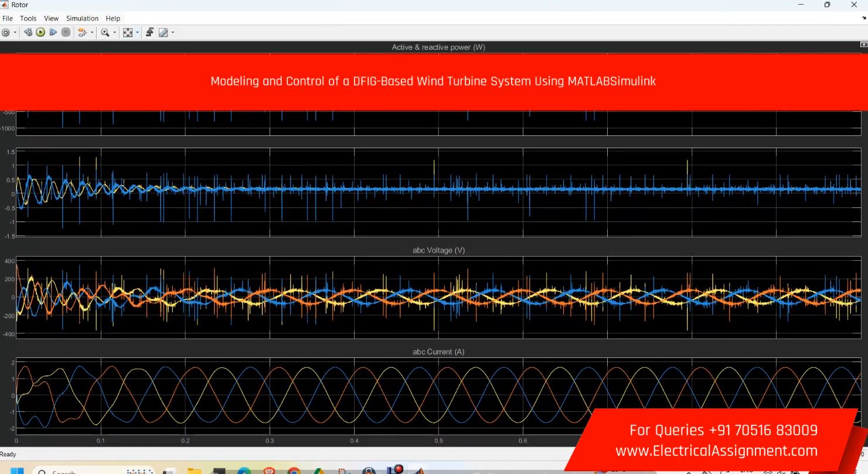Open the File menu
The height and width of the screenshot is (474, 868).
8,19
